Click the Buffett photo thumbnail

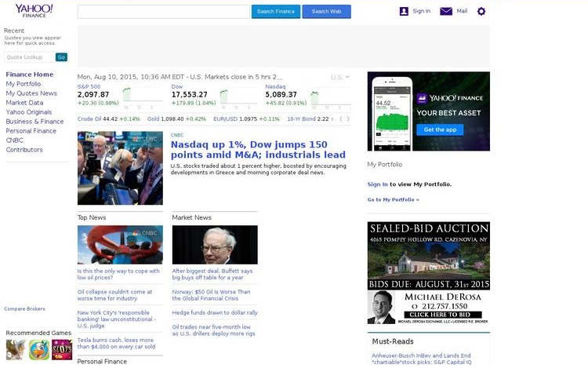(x=215, y=245)
